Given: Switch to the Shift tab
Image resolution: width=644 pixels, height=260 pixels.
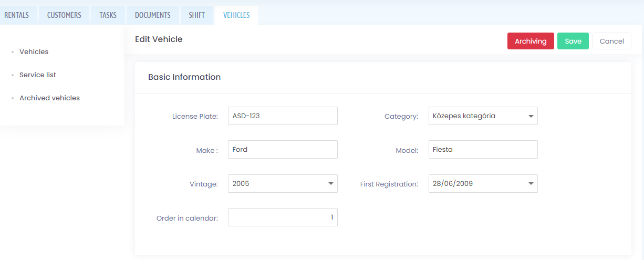Looking at the screenshot, I should click(x=197, y=15).
